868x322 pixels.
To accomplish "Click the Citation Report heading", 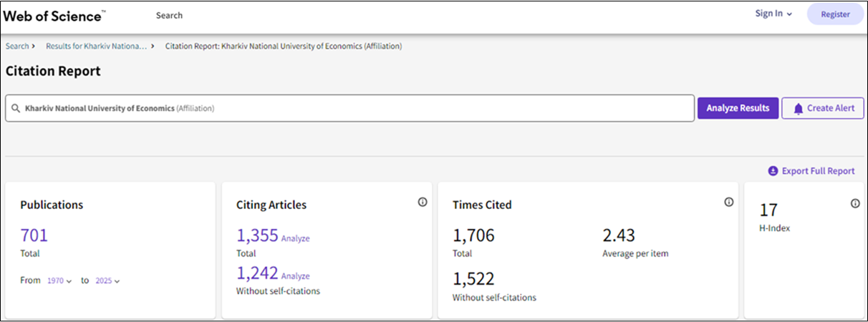I will pos(53,72).
